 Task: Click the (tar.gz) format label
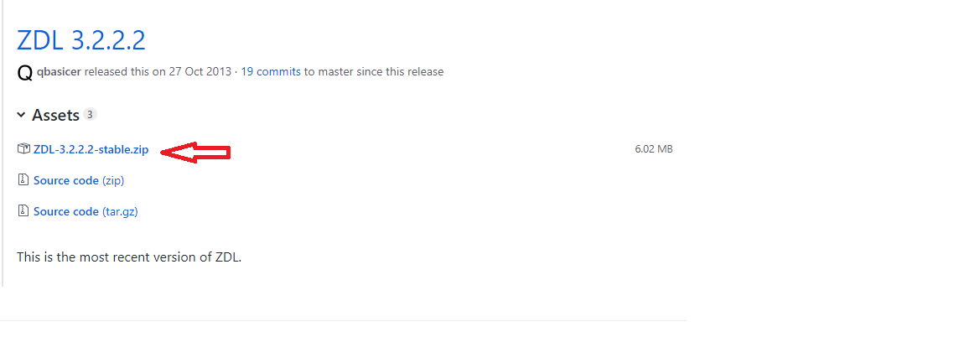tap(120, 211)
